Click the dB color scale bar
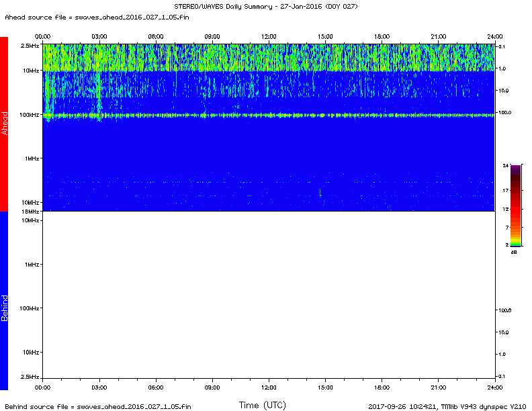This screenshot has height=411, width=532. click(x=515, y=205)
